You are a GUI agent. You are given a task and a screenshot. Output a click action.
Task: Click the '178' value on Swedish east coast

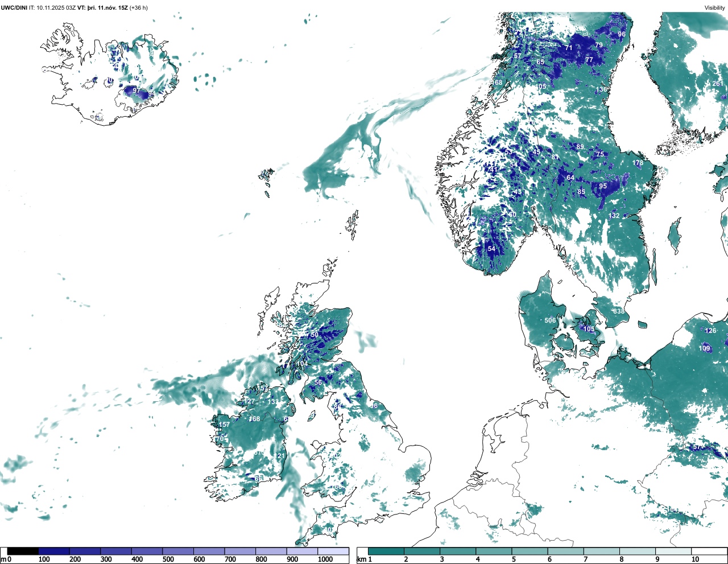point(638,163)
